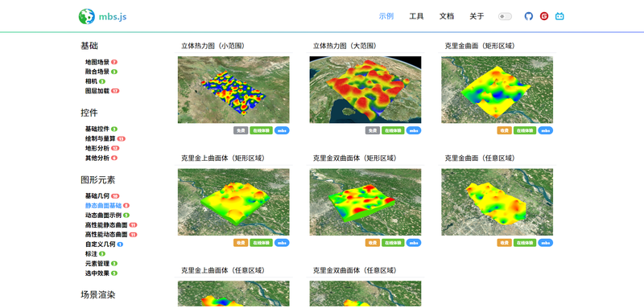Go to the 关于 page
Viewport: 644px width, 308px height.
pyautogui.click(x=477, y=16)
